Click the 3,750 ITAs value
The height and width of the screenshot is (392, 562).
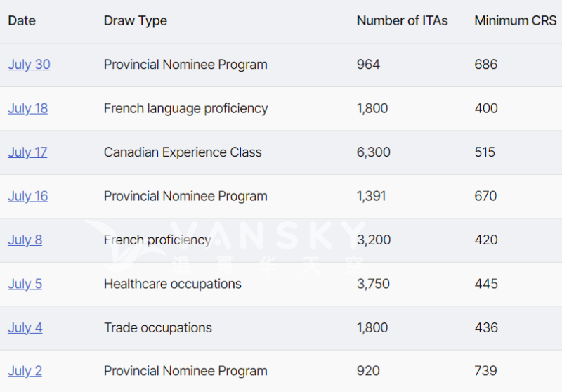(x=373, y=284)
